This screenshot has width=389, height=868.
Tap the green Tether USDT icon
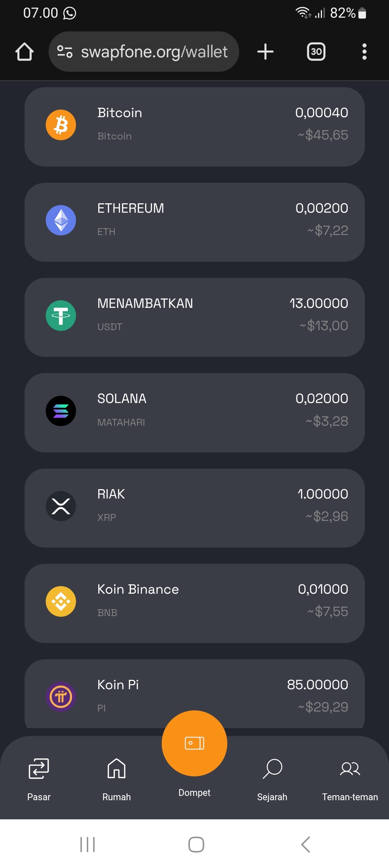tap(61, 316)
